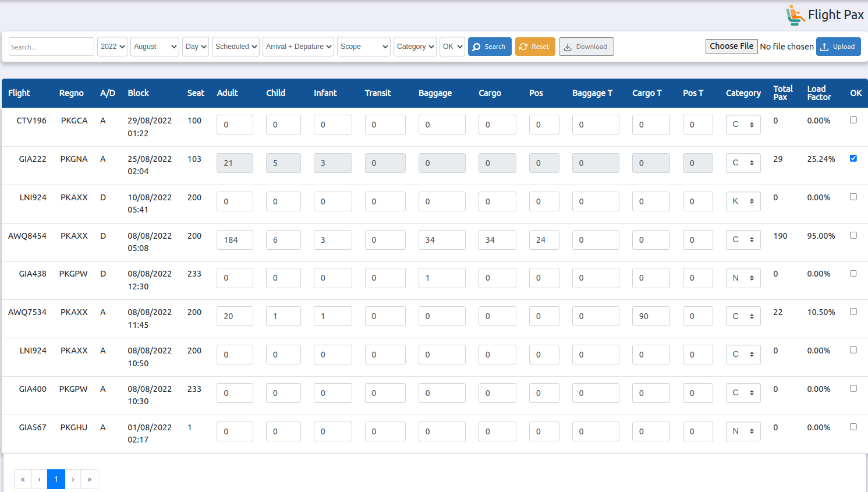Go to the last page of pagination

[x=89, y=479]
